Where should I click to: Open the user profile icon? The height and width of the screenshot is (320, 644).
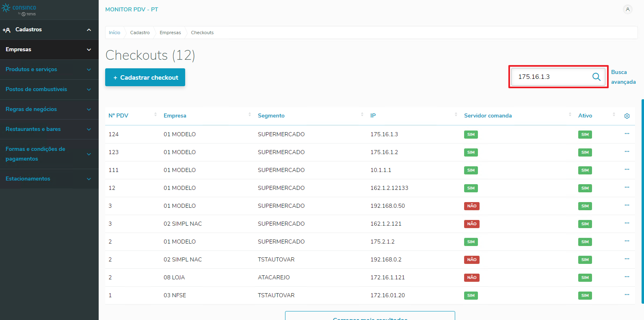click(628, 9)
